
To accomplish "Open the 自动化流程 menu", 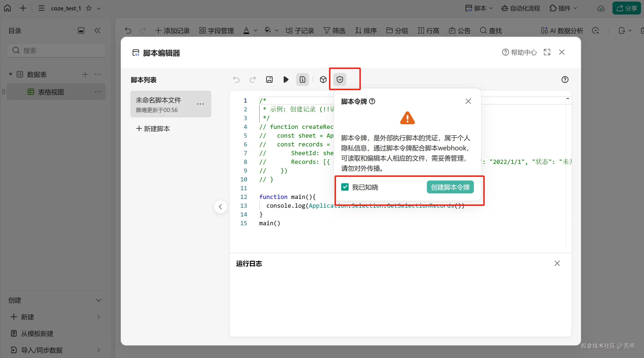I will coord(521,8).
